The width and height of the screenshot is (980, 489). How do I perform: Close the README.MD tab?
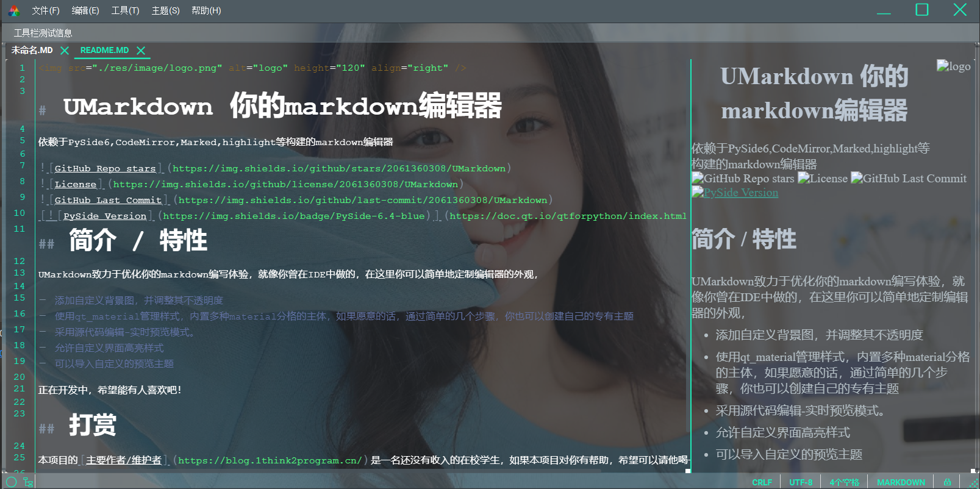[x=141, y=50]
